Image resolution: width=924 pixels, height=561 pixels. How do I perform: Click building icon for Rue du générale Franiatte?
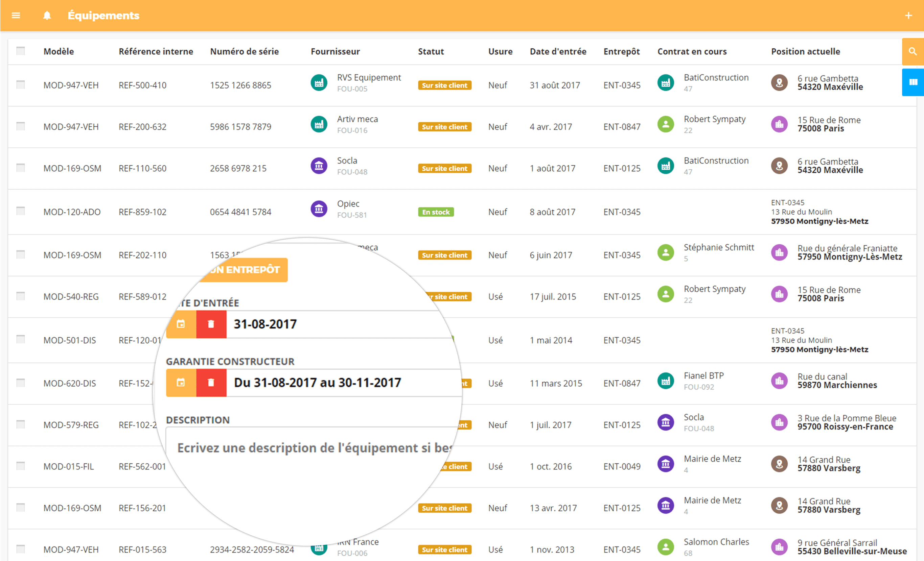(x=779, y=252)
